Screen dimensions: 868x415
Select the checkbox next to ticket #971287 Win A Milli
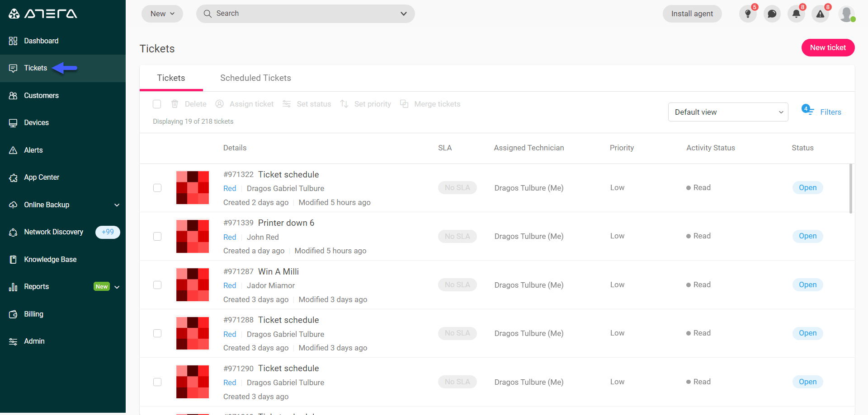157,285
